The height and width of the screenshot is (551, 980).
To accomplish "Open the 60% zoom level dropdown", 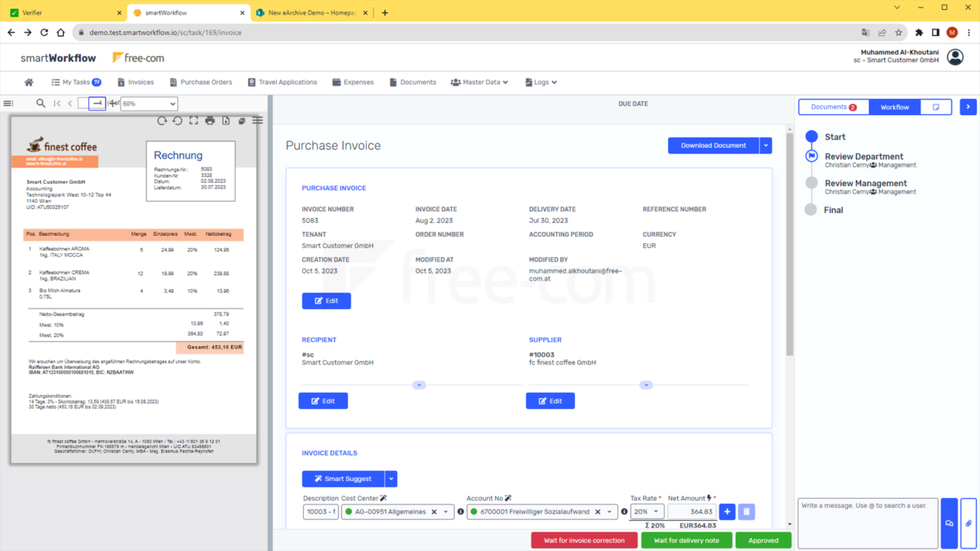I will (148, 103).
